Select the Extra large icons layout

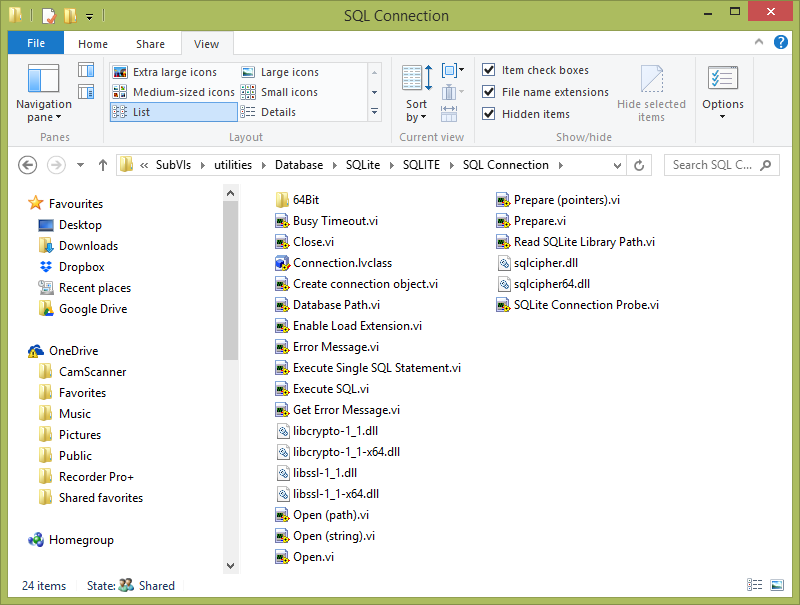[x=174, y=72]
